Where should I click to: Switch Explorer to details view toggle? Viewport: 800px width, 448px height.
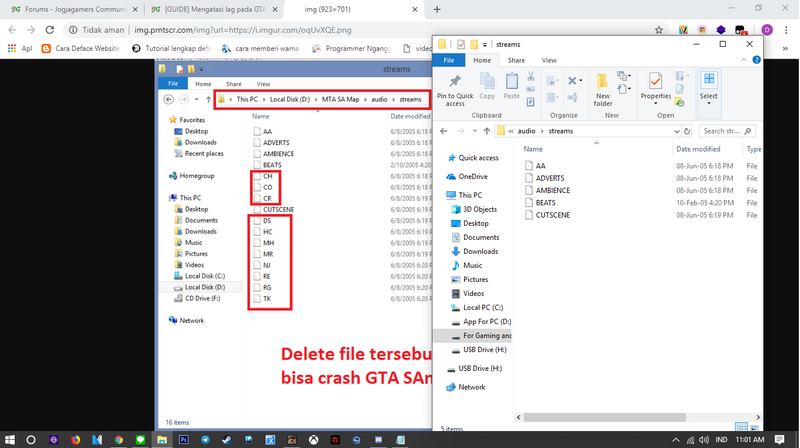pos(741,427)
